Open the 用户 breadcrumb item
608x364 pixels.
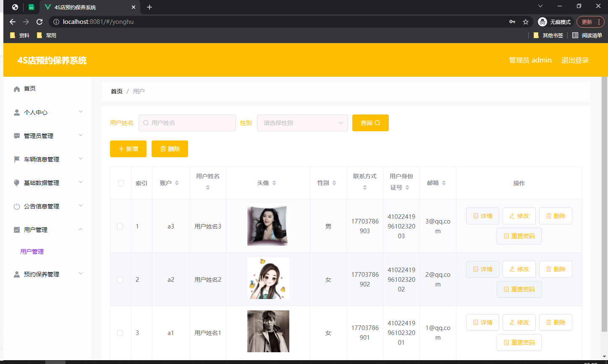[x=139, y=91]
